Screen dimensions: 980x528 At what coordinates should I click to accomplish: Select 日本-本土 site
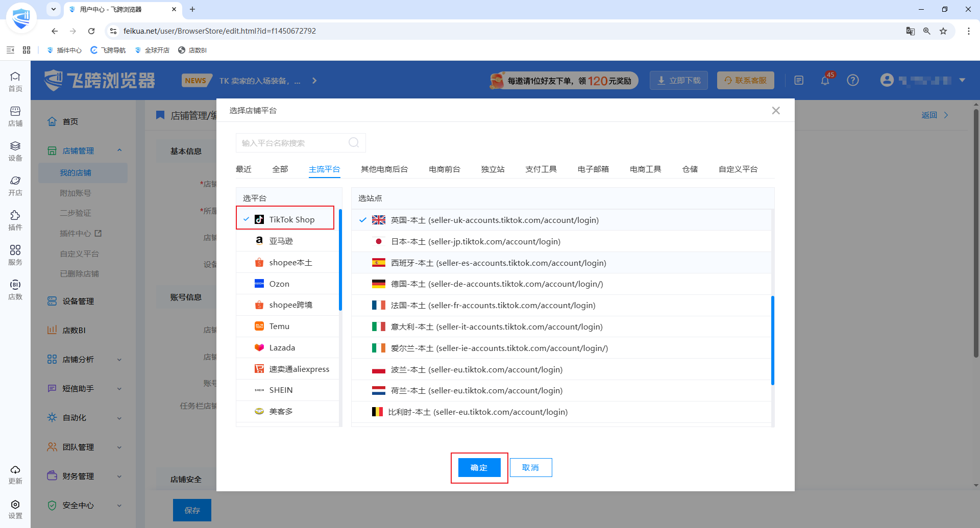click(x=561, y=241)
